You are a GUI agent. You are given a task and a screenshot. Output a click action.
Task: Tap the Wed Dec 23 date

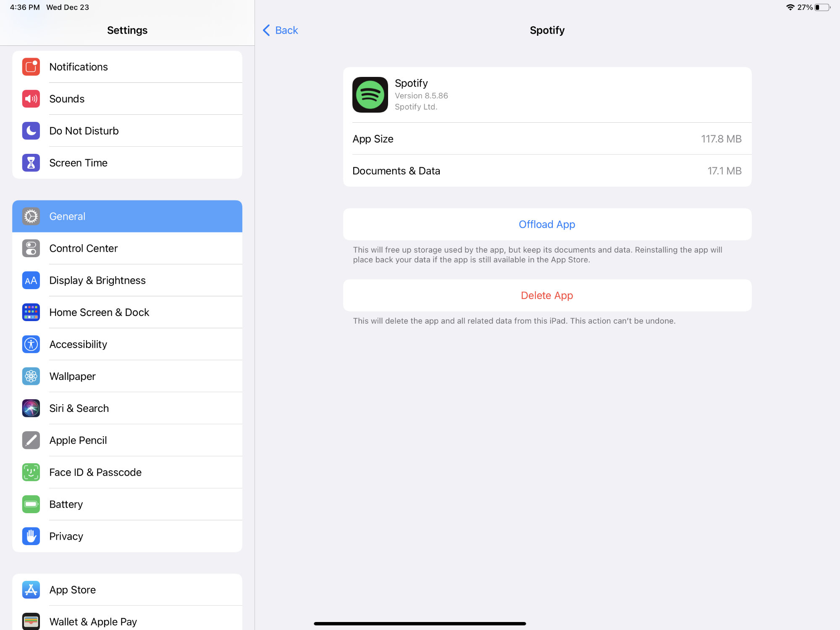click(68, 7)
